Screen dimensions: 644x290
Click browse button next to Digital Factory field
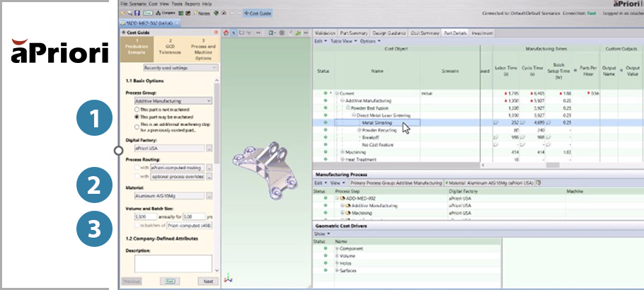209,149
